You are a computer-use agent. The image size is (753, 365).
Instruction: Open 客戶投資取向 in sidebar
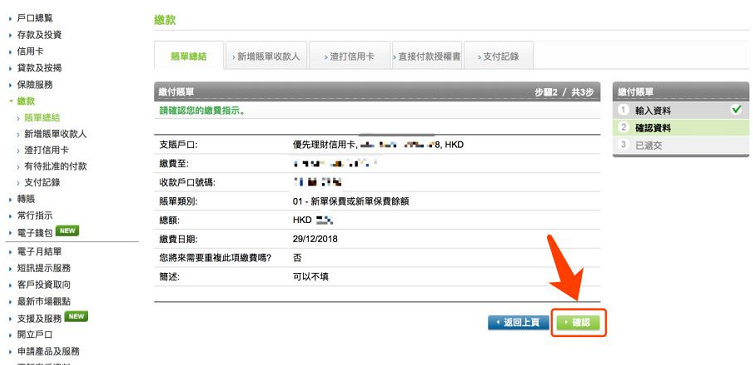pos(44,284)
